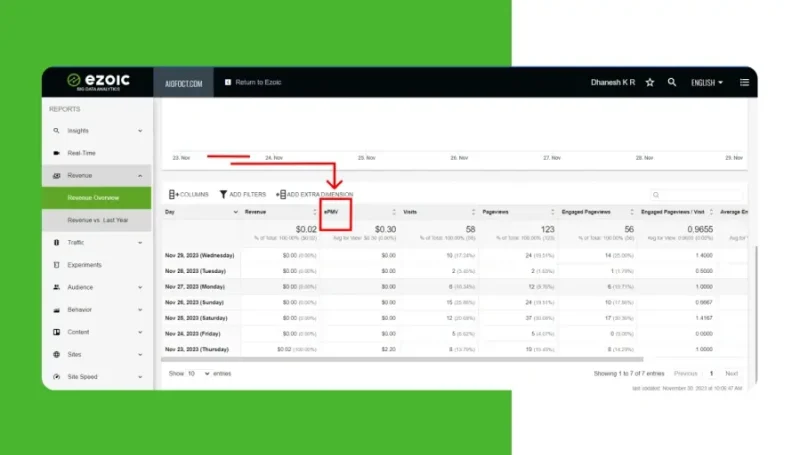Image resolution: width=800 pixels, height=455 pixels.
Task: Click ADD EXTRA DIMENSION button
Action: [315, 194]
